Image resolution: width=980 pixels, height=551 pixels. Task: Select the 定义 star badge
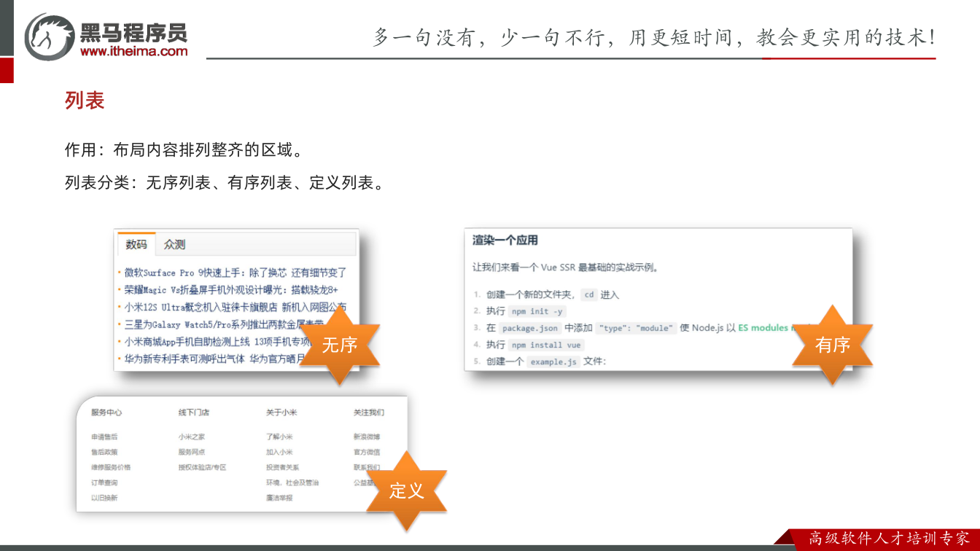pos(406,491)
